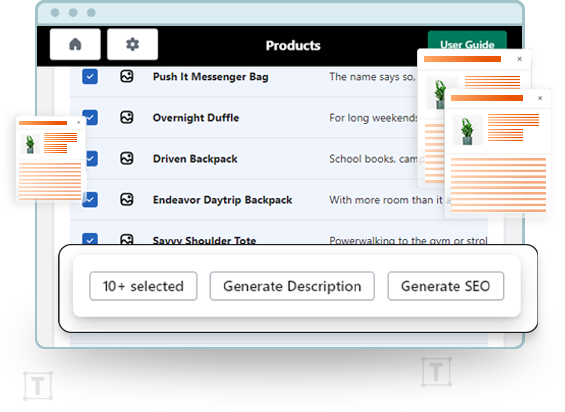The image size is (565, 412).
Task: Close the left-side preview card
Action: (x=79, y=123)
